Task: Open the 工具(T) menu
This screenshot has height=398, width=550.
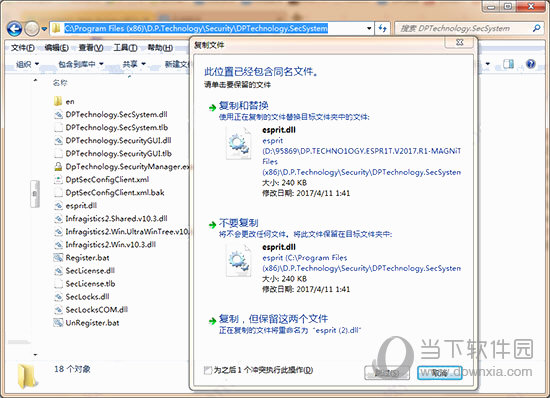Action: 125,47
